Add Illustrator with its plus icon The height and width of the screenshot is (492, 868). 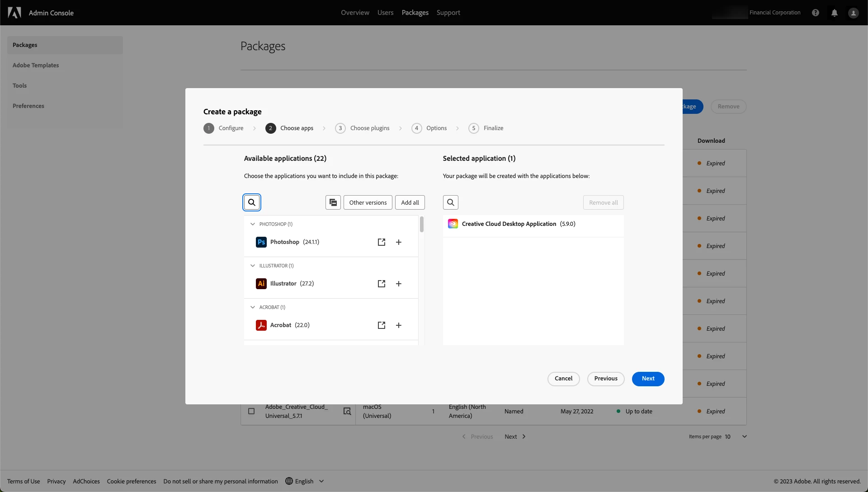click(x=399, y=284)
